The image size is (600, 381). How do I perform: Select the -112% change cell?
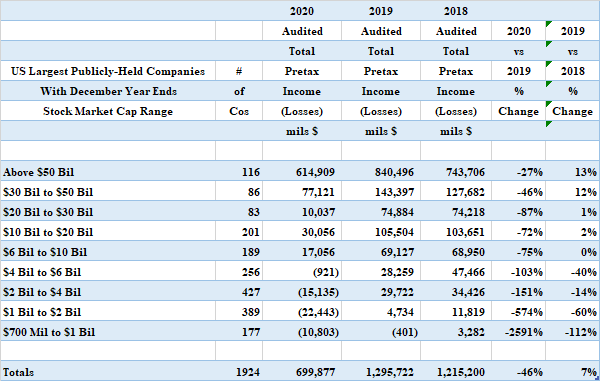(x=580, y=332)
